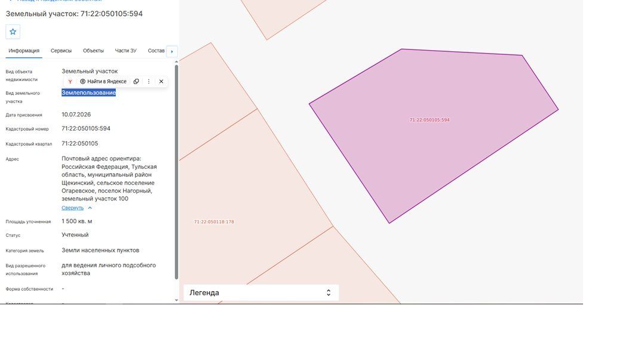Viewport: 641px width, 364px height.
Task: Click the map parcel labeled 71:22:050118:178
Action: [214, 222]
